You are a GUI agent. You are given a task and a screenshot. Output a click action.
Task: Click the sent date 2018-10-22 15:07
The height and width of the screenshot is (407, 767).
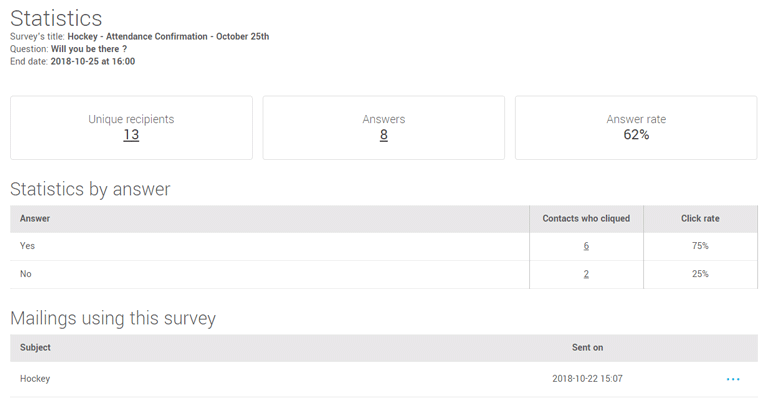click(x=587, y=379)
